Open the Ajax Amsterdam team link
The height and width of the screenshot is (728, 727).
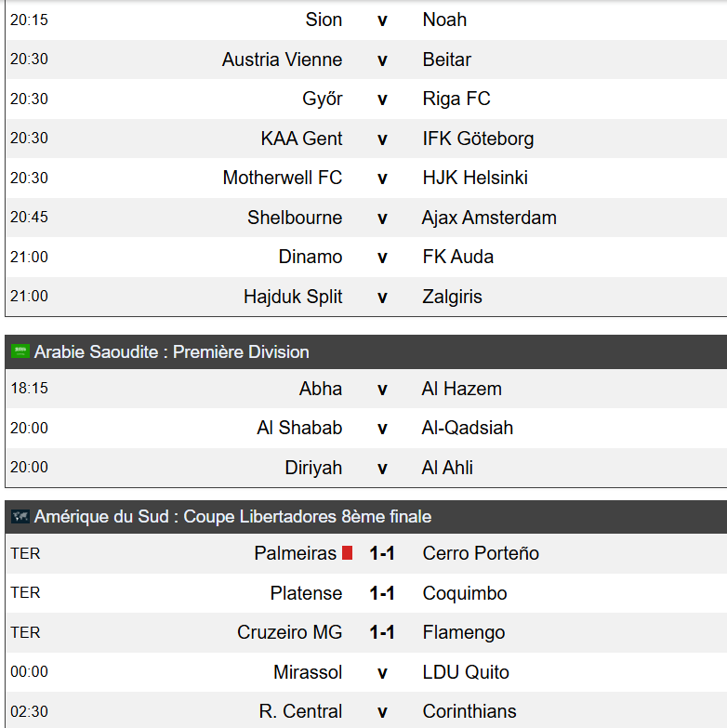pyautogui.click(x=489, y=218)
